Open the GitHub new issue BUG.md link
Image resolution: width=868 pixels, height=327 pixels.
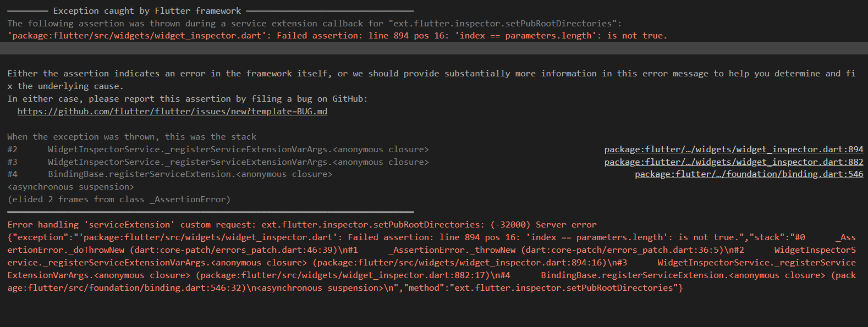tap(172, 112)
